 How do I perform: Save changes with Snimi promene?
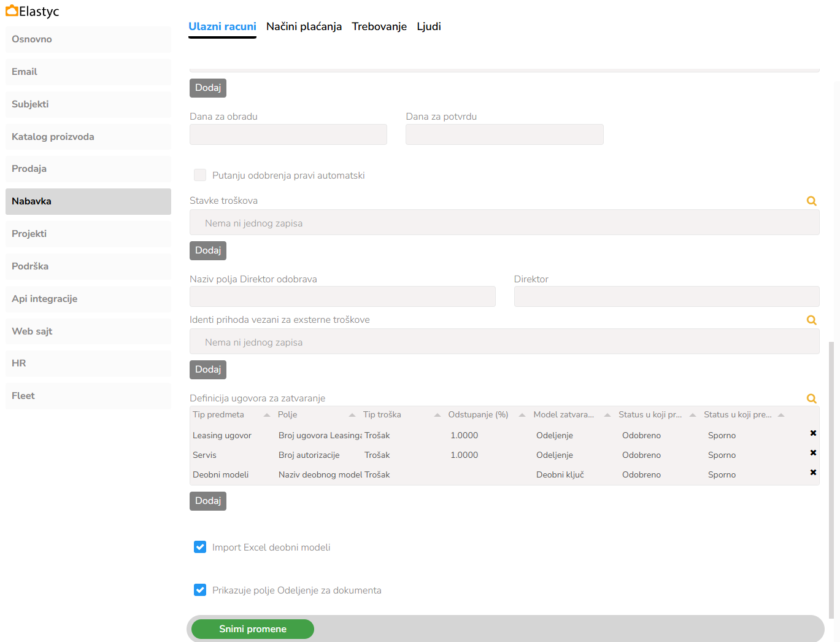(253, 629)
